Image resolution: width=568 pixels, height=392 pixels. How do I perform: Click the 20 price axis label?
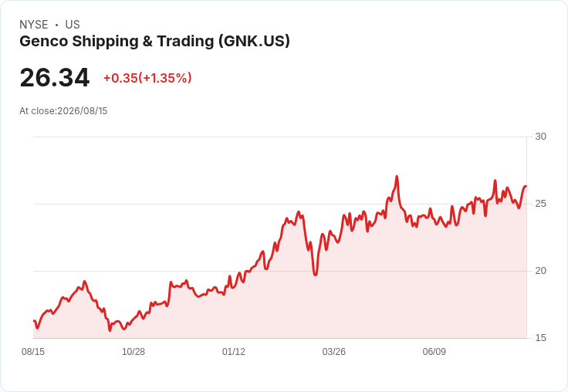click(x=541, y=271)
